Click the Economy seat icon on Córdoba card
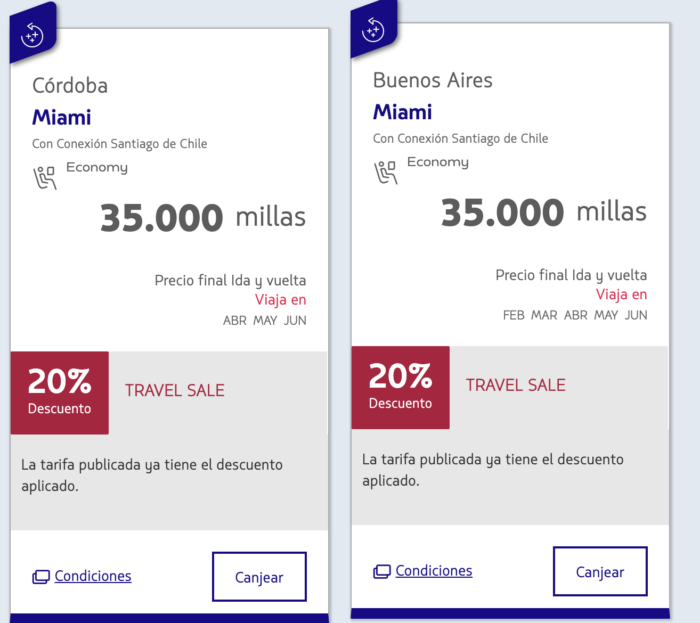Image resolution: width=700 pixels, height=623 pixels. pos(45,178)
